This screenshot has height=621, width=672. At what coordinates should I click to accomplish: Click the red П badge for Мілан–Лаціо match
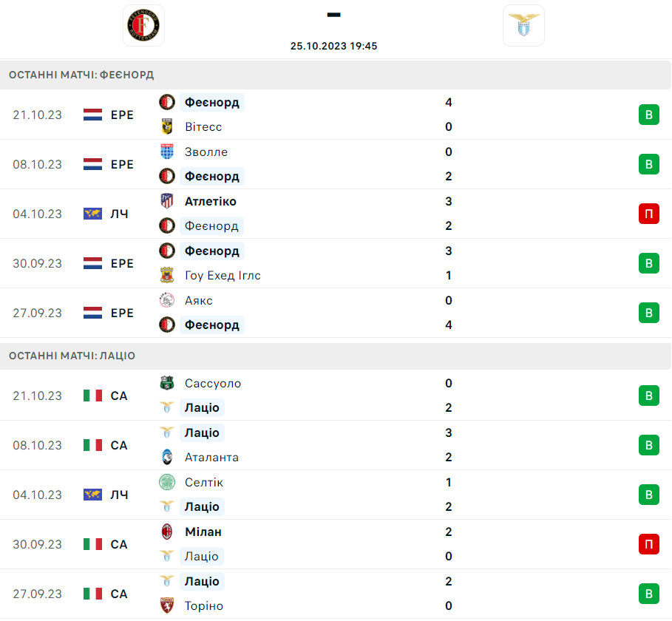click(649, 544)
